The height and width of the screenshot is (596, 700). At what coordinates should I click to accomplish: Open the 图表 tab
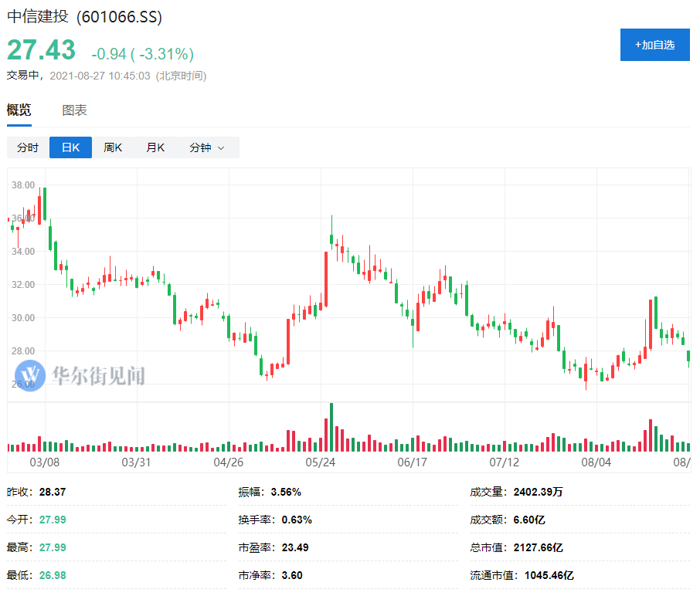click(x=74, y=110)
